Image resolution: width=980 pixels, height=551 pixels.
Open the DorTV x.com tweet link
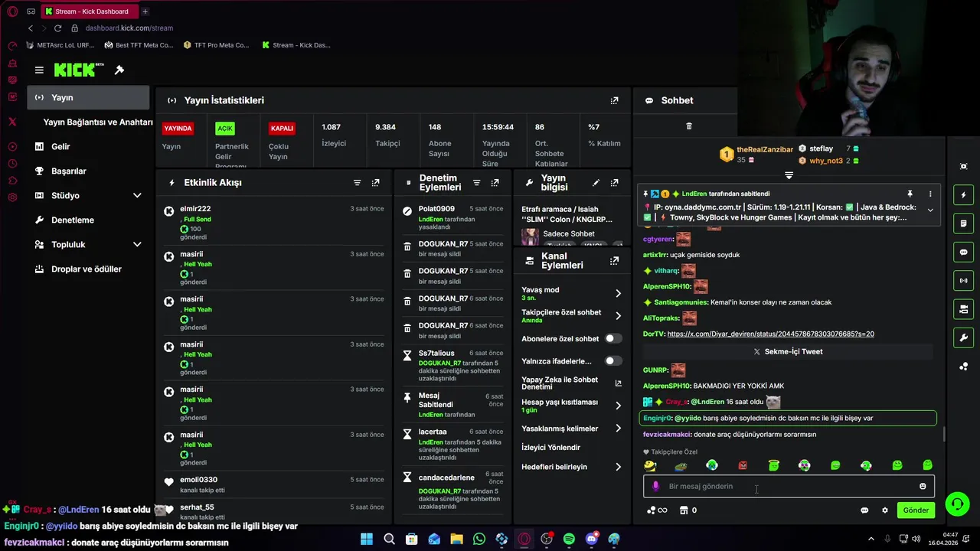click(x=770, y=334)
